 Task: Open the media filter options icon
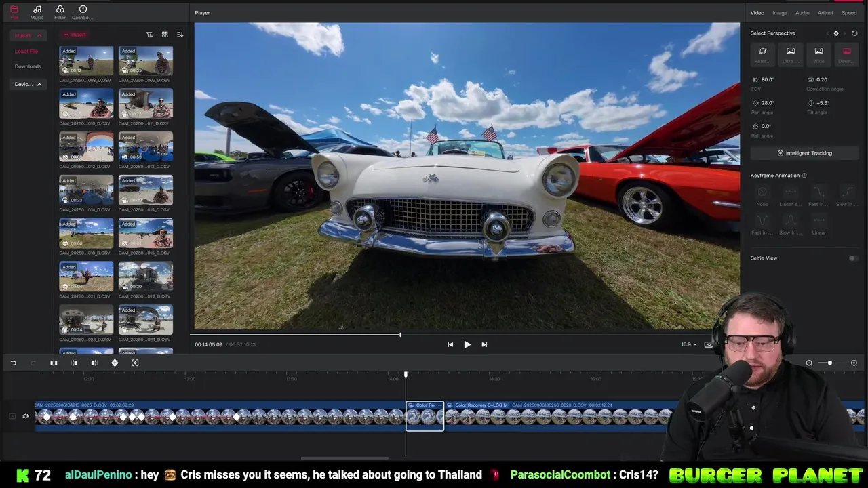[x=150, y=35]
